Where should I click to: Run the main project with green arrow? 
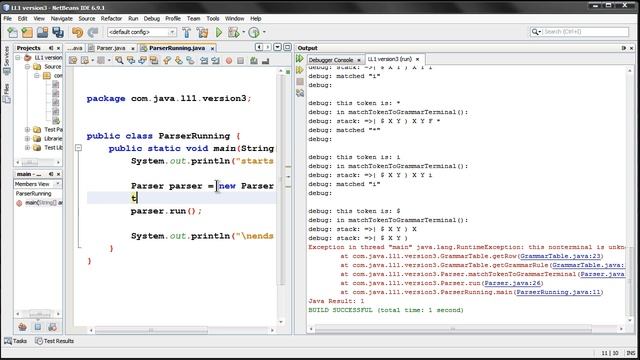pos(219,32)
